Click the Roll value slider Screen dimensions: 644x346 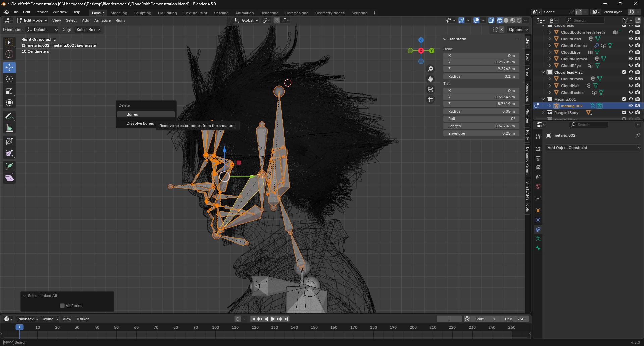[481, 119]
